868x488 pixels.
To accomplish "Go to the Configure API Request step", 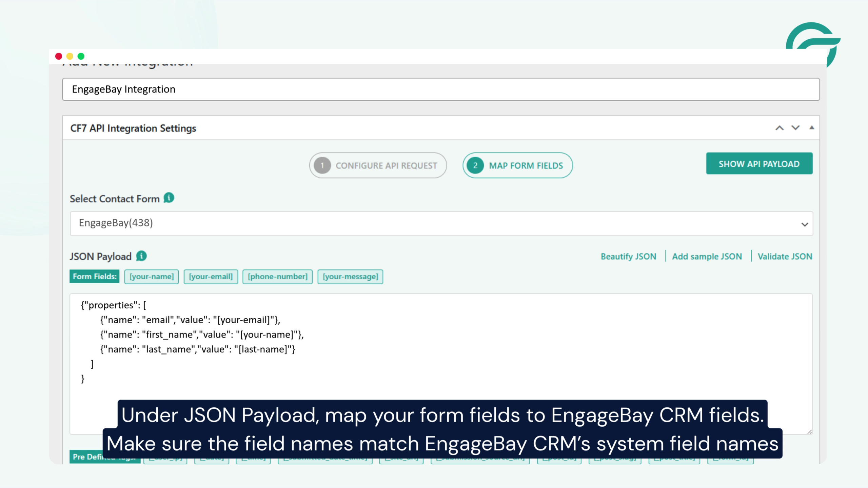I will coord(378,165).
